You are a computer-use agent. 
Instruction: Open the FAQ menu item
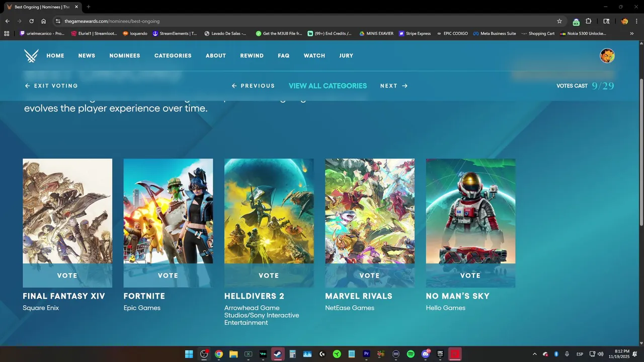(284, 56)
